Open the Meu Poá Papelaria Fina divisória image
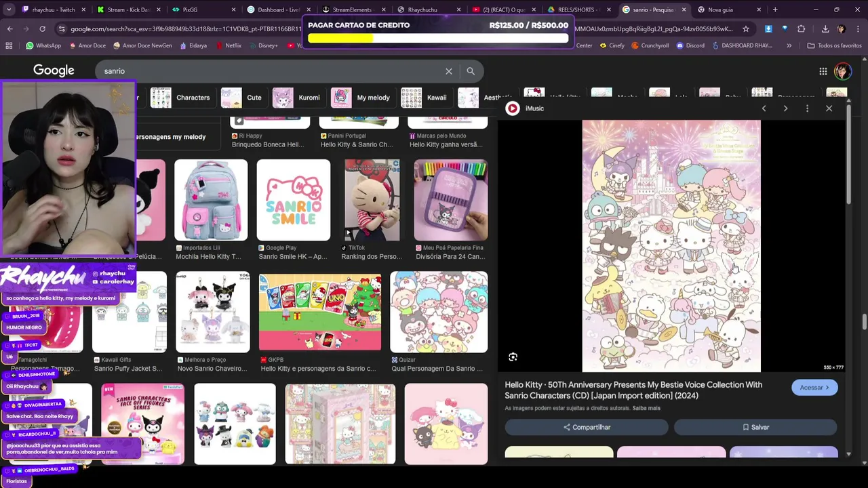868x488 pixels. click(x=451, y=200)
